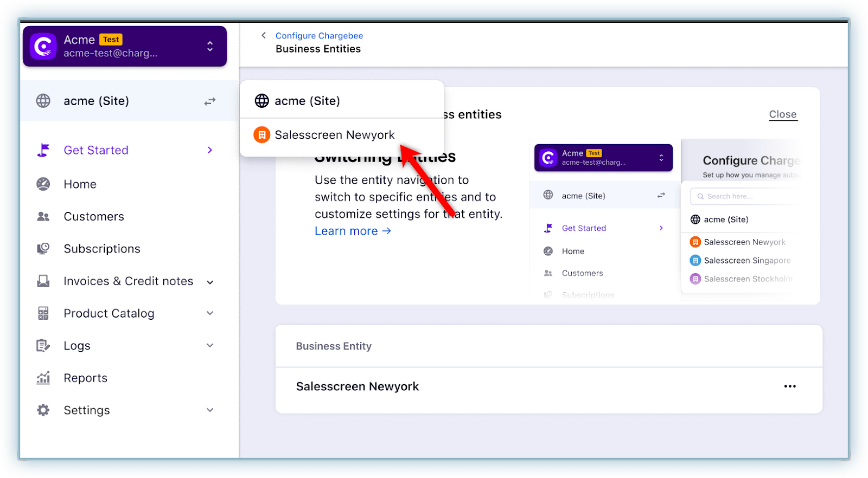Click the Salesscreen Newyork row in Business Entity table
The height and width of the screenshot is (478, 868).
click(549, 387)
